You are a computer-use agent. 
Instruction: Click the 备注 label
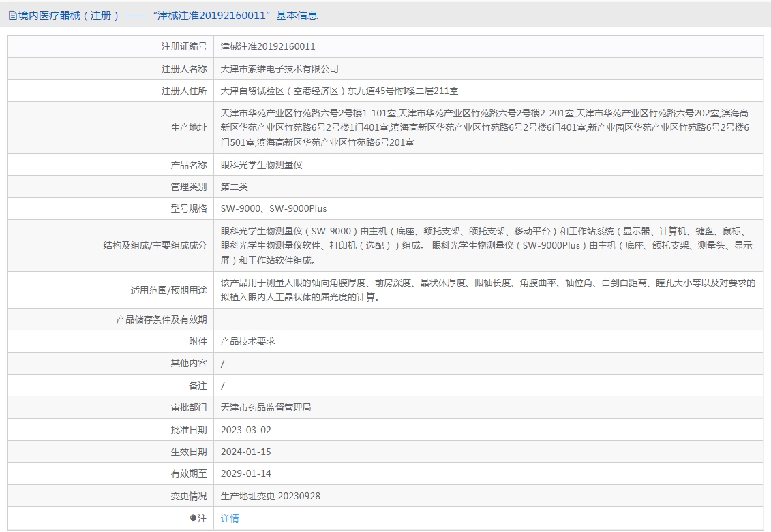[x=198, y=386]
